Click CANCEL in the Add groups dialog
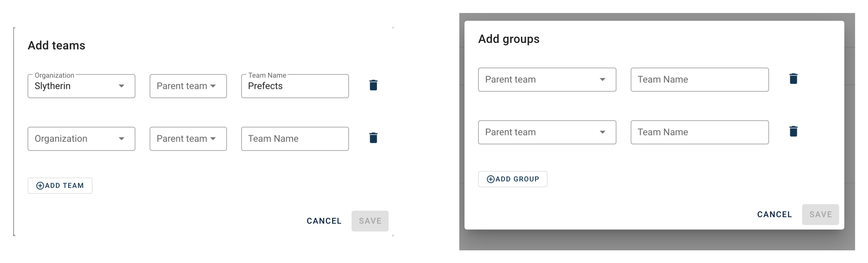Viewport: 868px width, 263px height. coord(774,214)
